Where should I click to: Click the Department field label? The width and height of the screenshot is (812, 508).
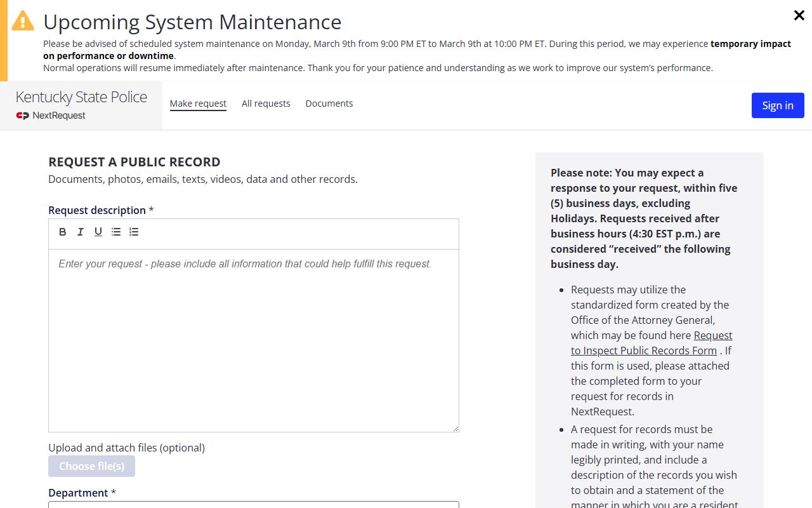(78, 493)
